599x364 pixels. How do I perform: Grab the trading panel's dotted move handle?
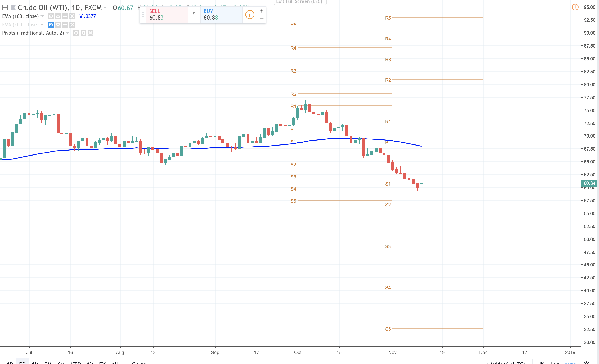pos(143,15)
